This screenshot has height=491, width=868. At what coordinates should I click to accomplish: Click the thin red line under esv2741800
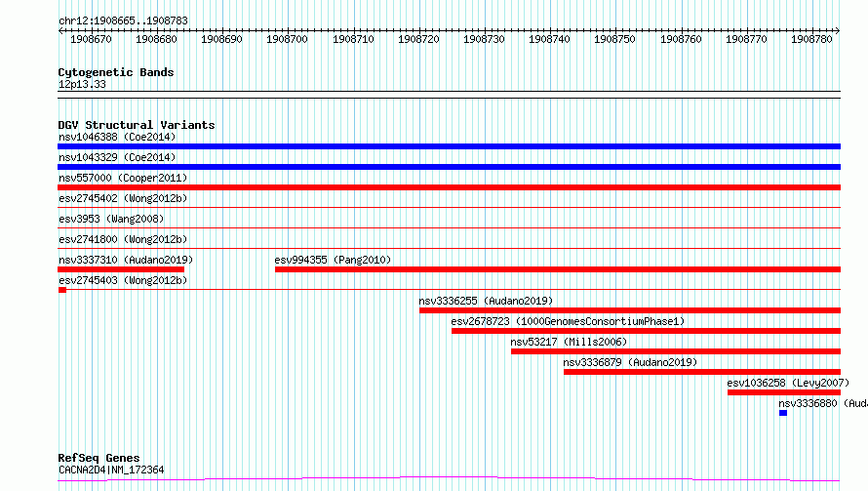coord(449,248)
